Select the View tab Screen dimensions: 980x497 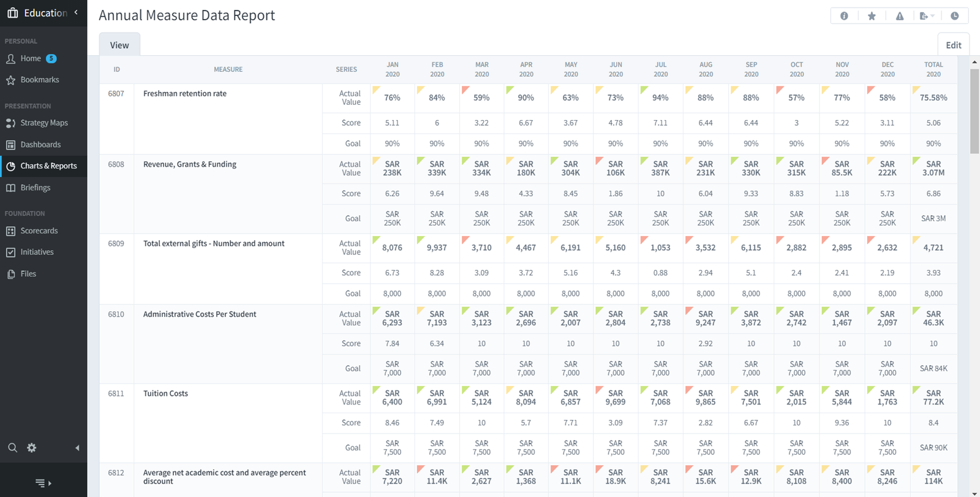point(119,45)
